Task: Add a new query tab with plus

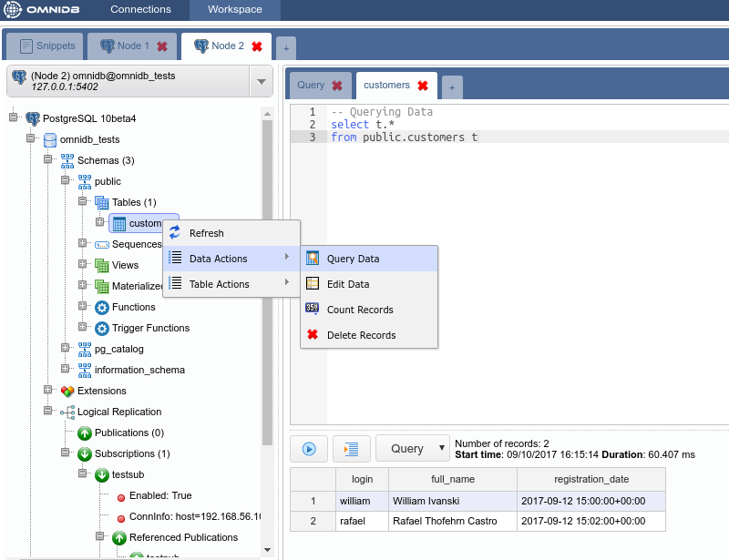Action: click(452, 87)
